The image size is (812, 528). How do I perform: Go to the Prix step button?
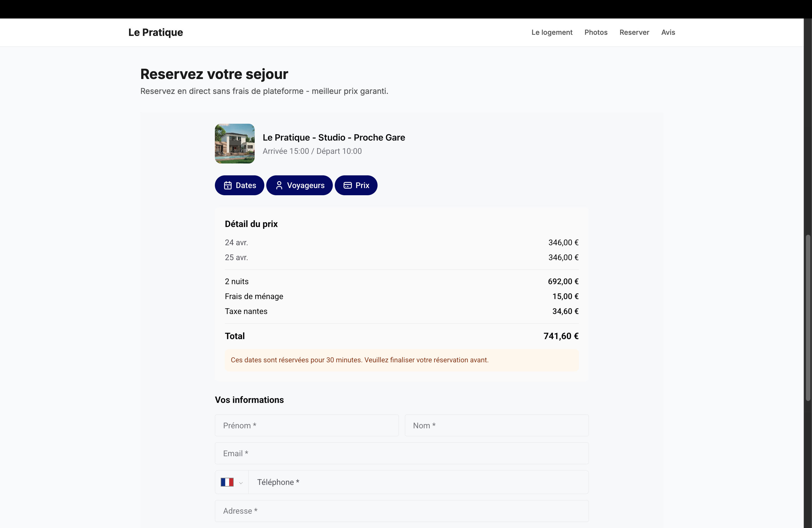pos(356,185)
